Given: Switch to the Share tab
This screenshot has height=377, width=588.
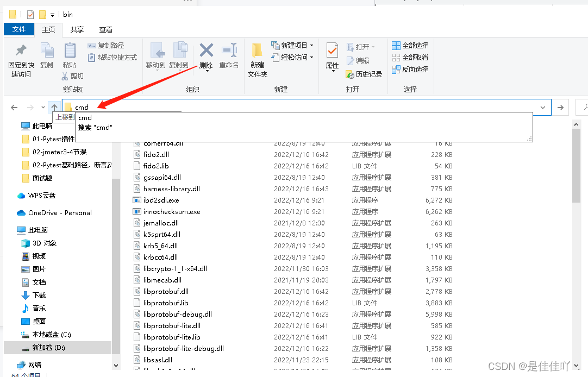Looking at the screenshot, I should click(77, 29).
